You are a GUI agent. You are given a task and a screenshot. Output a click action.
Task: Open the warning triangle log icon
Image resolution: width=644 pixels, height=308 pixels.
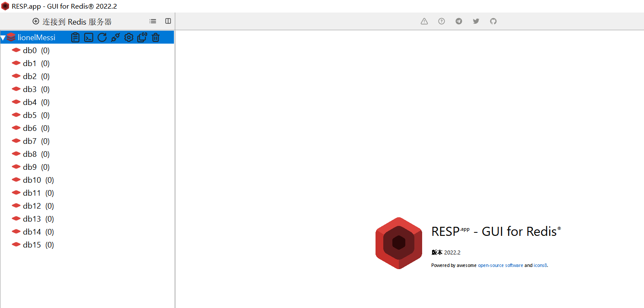pyautogui.click(x=424, y=21)
